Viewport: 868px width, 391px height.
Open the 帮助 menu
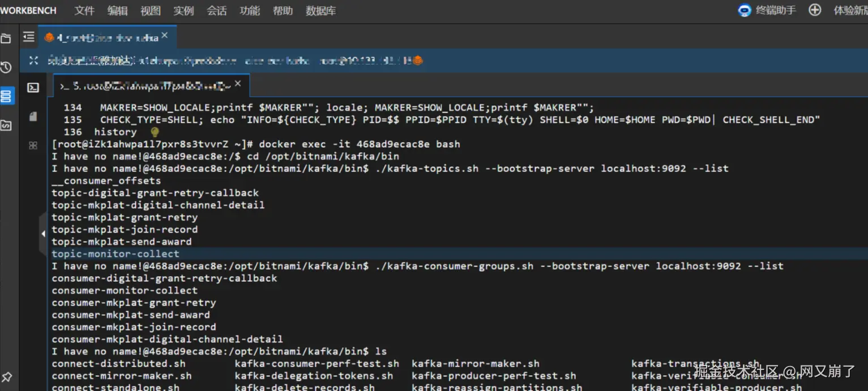pyautogui.click(x=283, y=11)
